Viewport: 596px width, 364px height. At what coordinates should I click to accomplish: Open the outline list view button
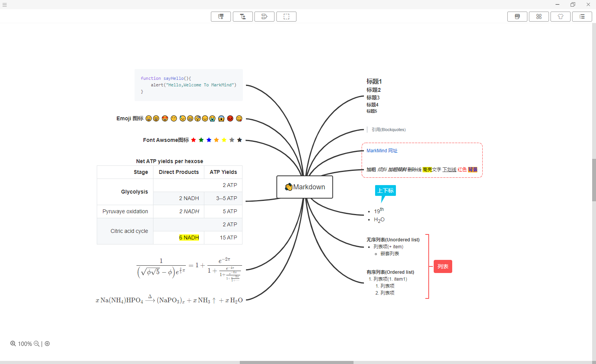pyautogui.click(x=582, y=17)
